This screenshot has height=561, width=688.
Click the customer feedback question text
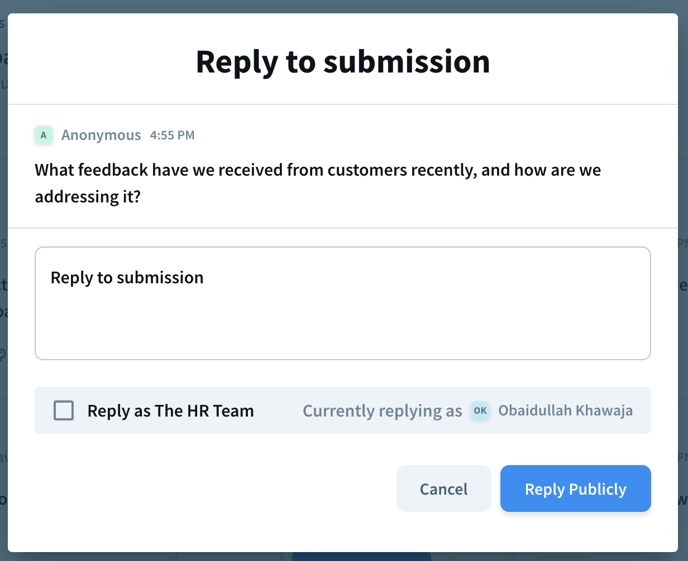pyautogui.click(x=318, y=183)
